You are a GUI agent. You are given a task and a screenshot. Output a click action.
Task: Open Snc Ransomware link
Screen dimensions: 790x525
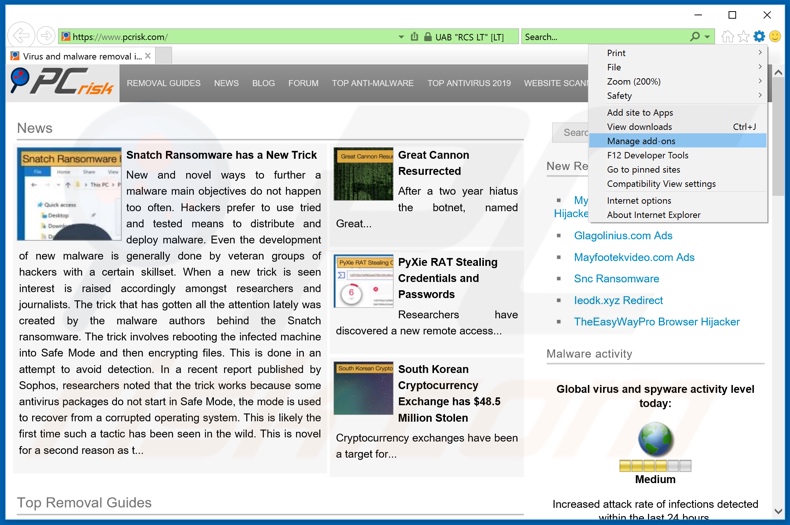tap(616, 279)
